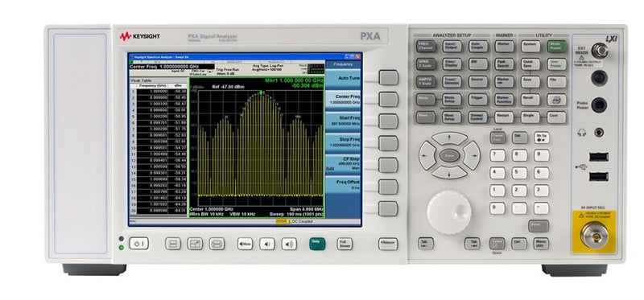This screenshot has width=644, height=300.
Task: Tap the File key
Action: [556, 82]
